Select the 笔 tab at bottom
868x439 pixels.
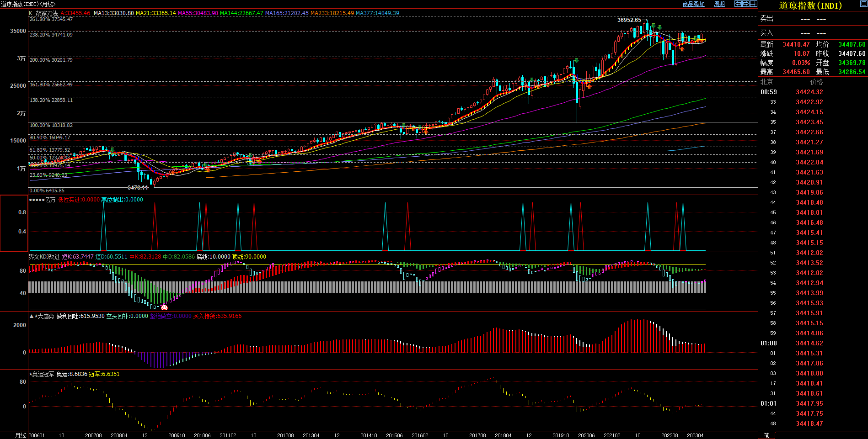(766, 435)
